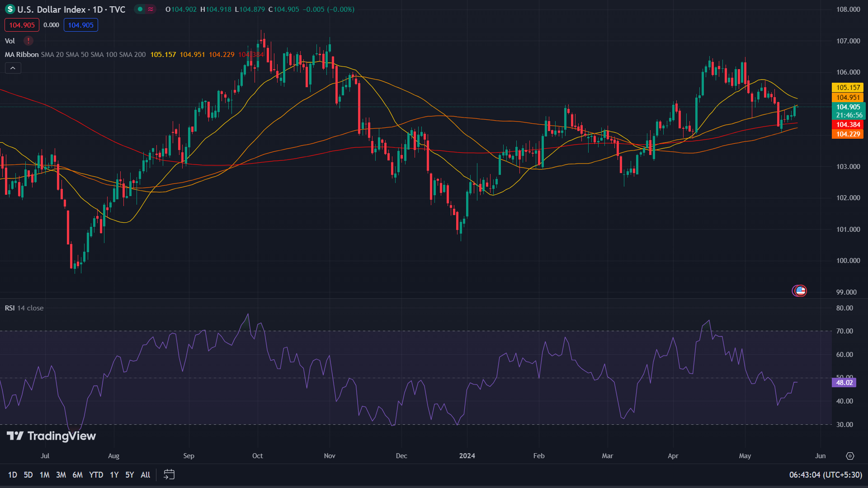Select the 3M time range
This screenshot has height=488, width=868.
coord(61,475)
